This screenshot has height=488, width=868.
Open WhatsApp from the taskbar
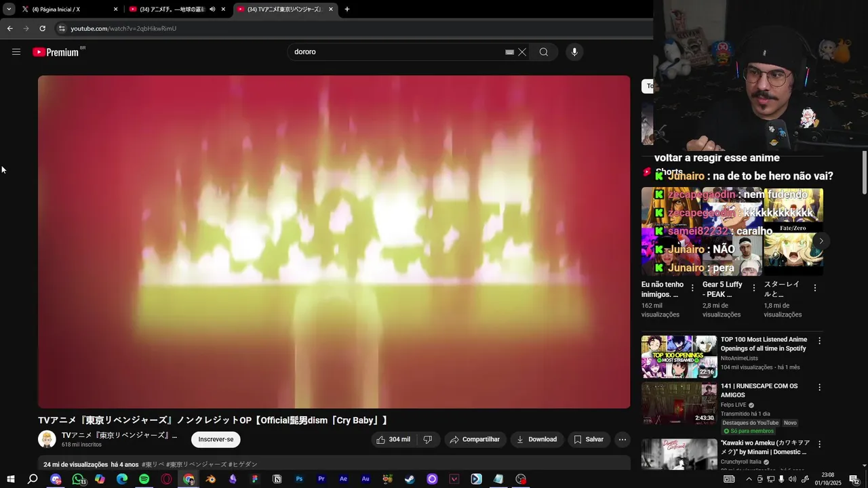point(78,479)
